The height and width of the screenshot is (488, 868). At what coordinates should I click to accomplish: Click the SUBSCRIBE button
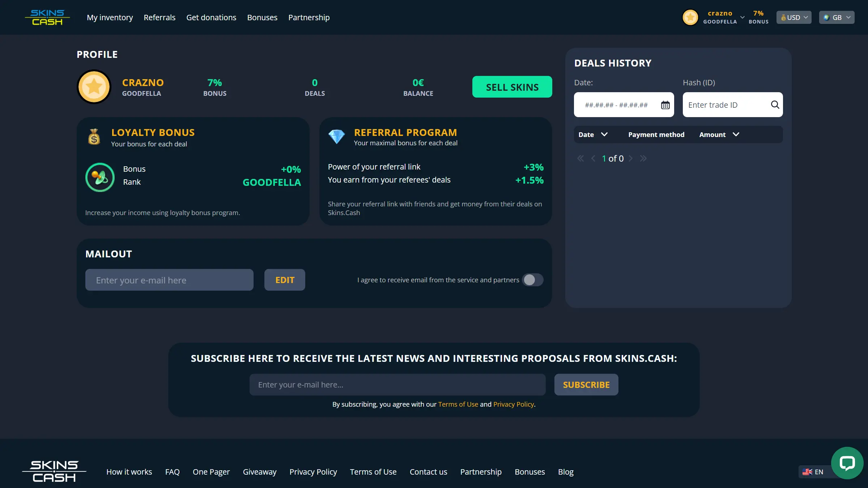pos(586,385)
